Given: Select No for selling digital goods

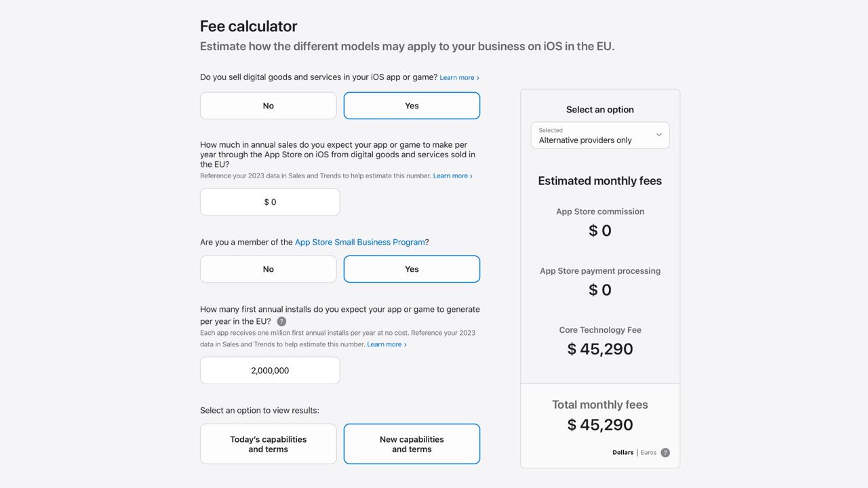Looking at the screenshot, I should [x=269, y=106].
